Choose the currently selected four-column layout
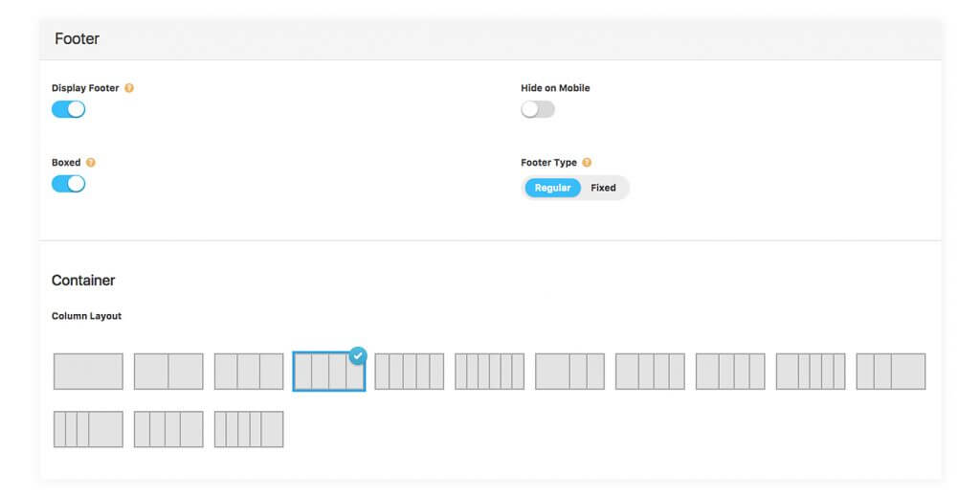 click(x=328, y=372)
